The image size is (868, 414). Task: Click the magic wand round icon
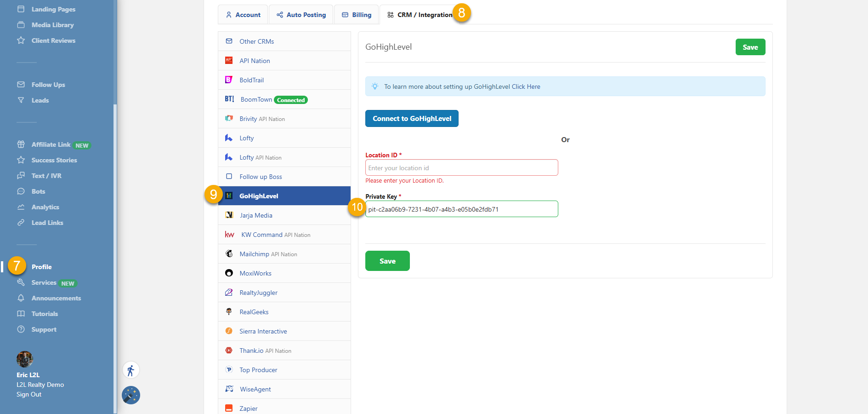131,395
